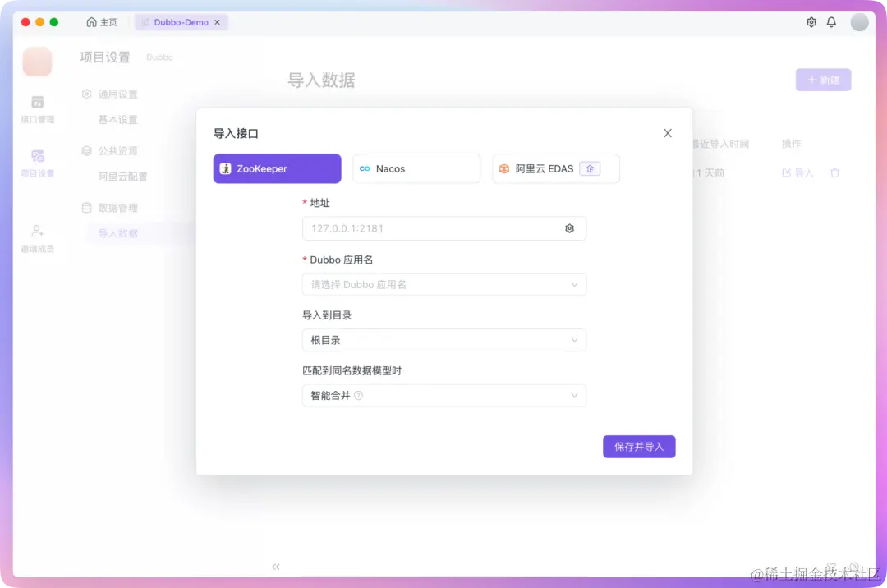Click the trash icon in the 操作 column
Image resolution: width=887 pixels, height=588 pixels.
coord(834,172)
